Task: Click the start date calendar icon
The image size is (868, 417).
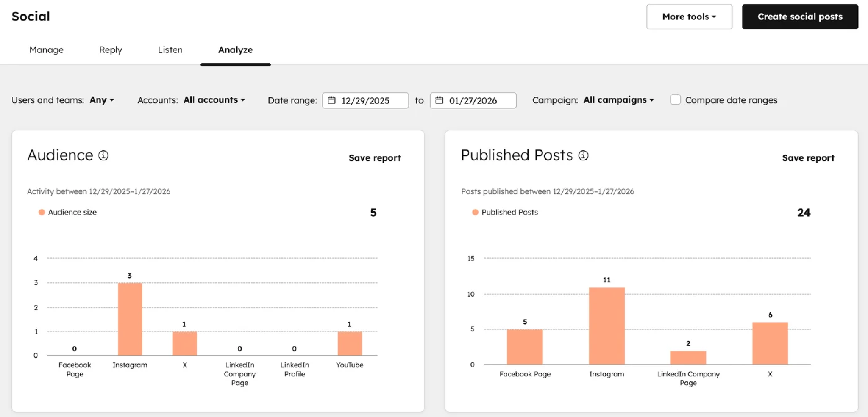Action: [331, 100]
